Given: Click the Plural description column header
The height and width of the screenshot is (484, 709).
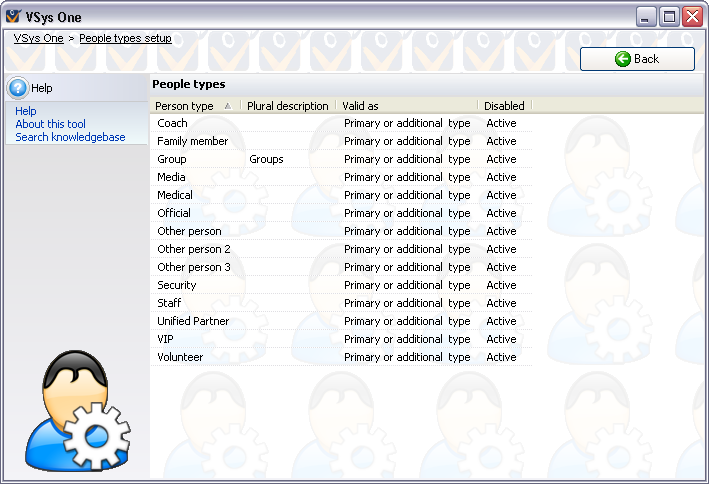Looking at the screenshot, I should tap(287, 106).
